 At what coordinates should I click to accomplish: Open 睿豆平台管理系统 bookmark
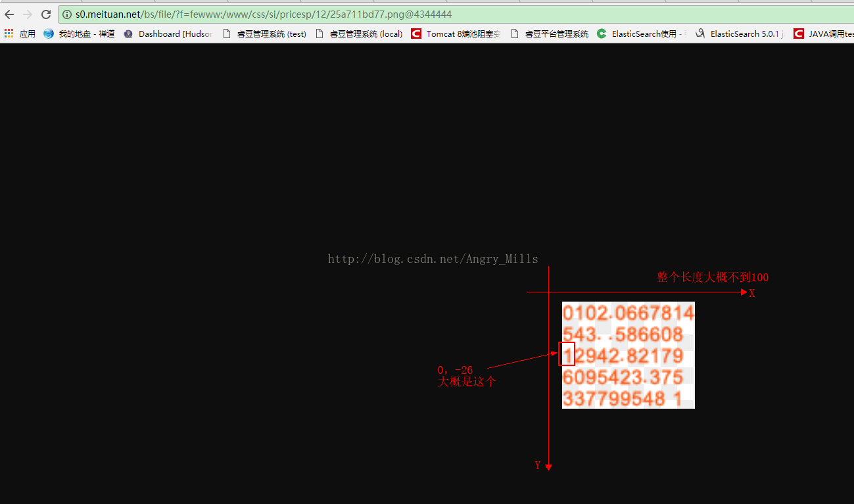tap(550, 34)
